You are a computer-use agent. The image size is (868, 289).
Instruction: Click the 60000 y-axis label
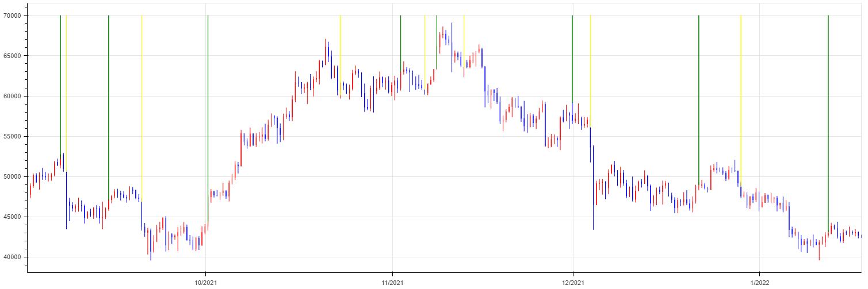13,96
